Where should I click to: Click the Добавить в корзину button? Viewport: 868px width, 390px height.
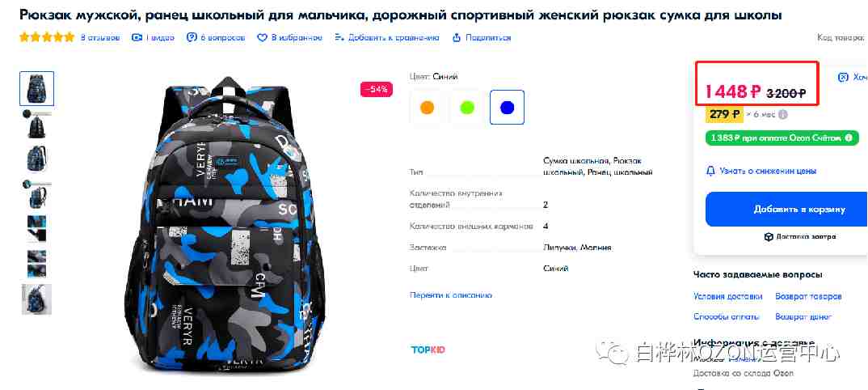pos(786,210)
